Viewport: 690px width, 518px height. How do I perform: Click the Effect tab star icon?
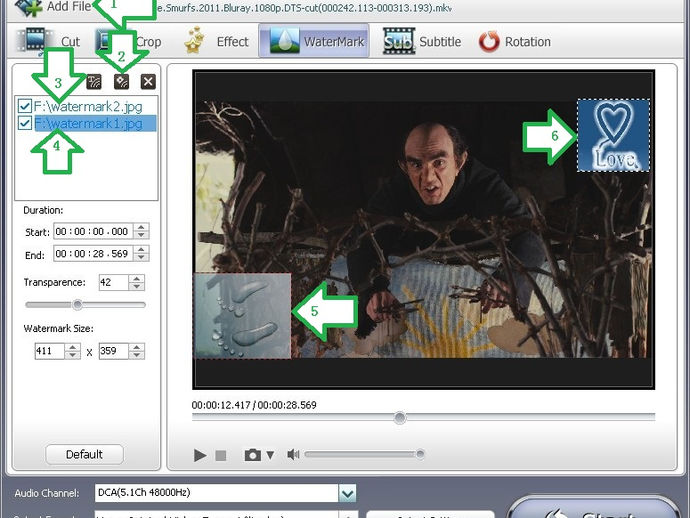195,40
